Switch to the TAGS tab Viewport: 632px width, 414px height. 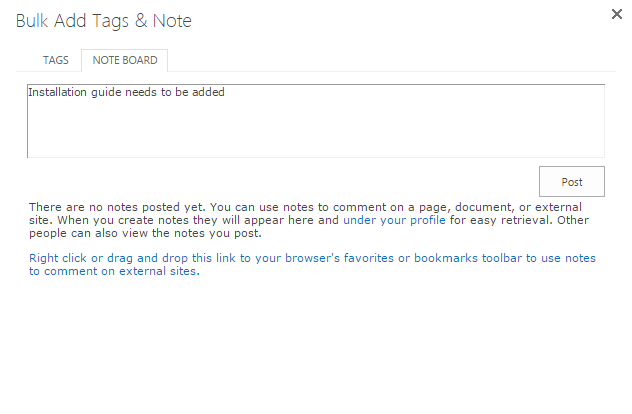click(x=56, y=60)
